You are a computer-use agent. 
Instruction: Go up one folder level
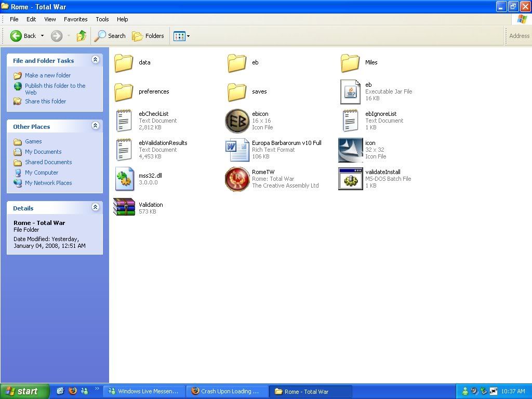pos(82,36)
